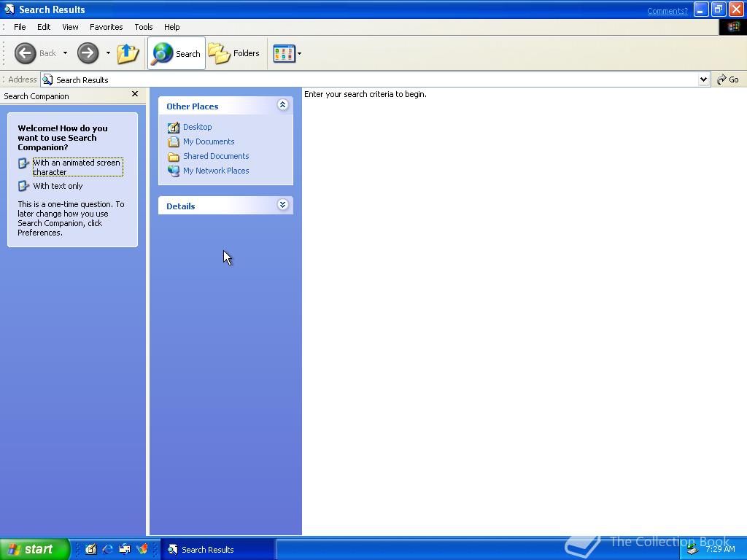
Task: Open the View menu
Action: tap(70, 27)
